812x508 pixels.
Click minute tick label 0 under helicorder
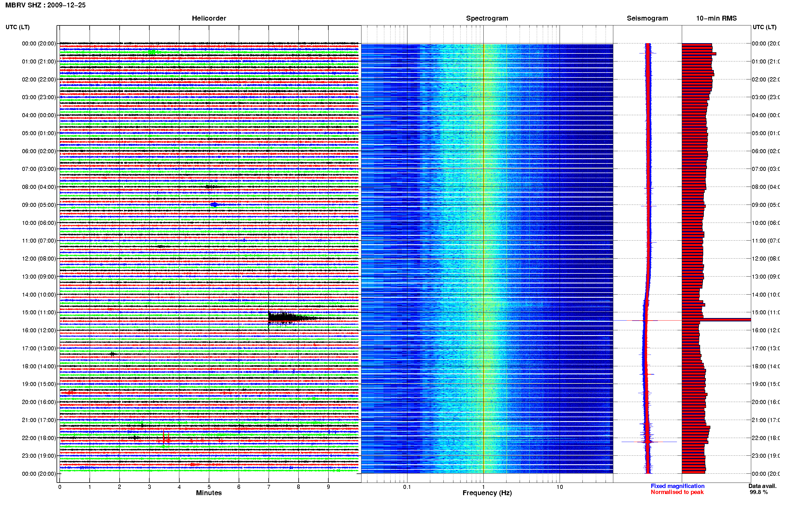tap(60, 487)
